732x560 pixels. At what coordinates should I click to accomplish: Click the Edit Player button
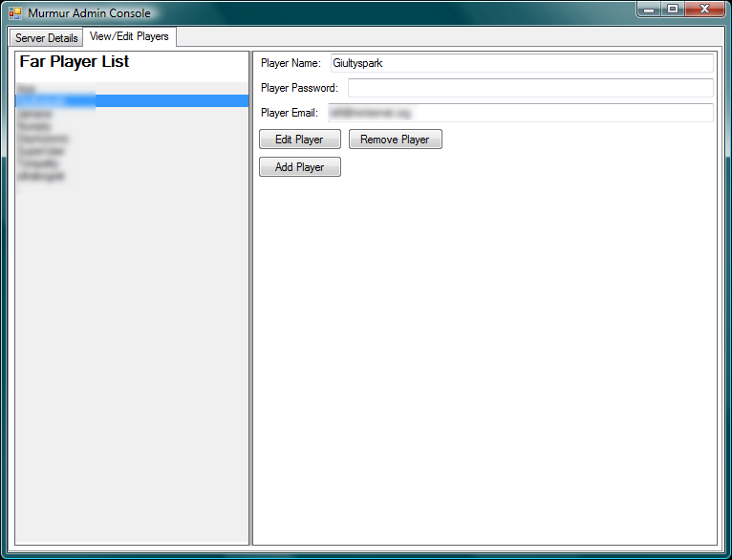[300, 140]
